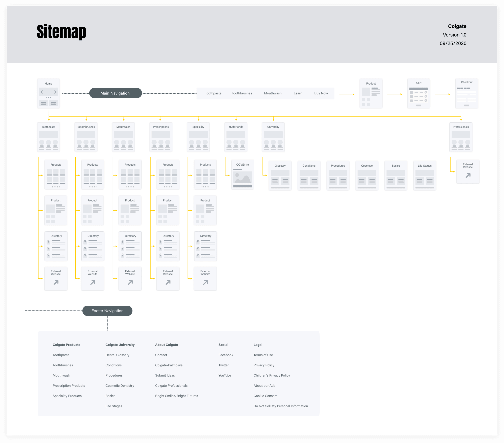Open the Directory card under Tooothbrushes

click(93, 246)
